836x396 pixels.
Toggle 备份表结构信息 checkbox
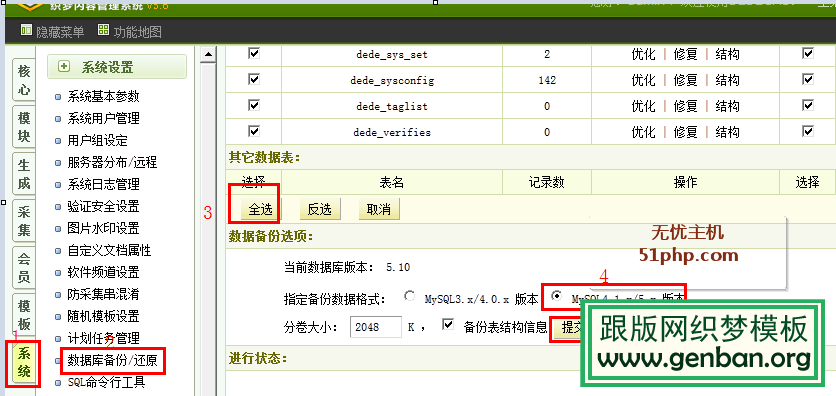(448, 324)
